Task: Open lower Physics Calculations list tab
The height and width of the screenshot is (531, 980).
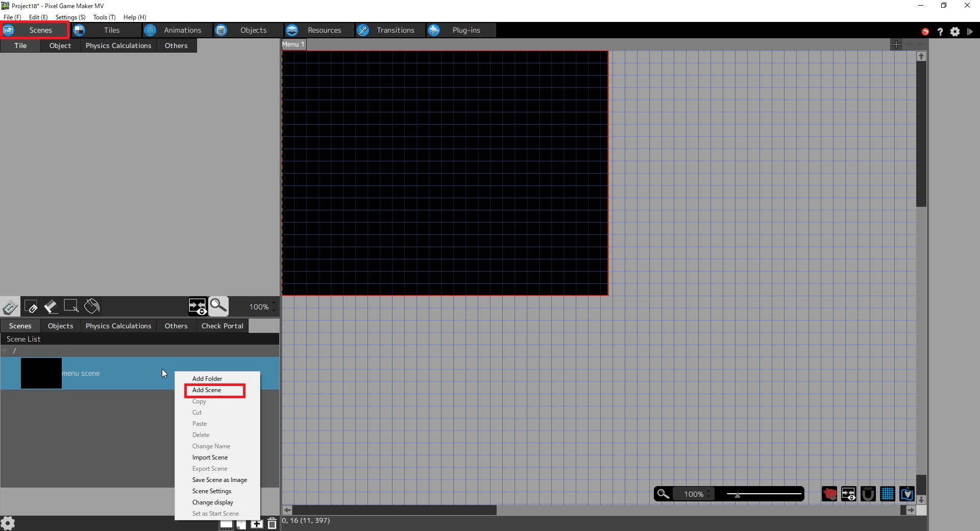Action: click(118, 326)
